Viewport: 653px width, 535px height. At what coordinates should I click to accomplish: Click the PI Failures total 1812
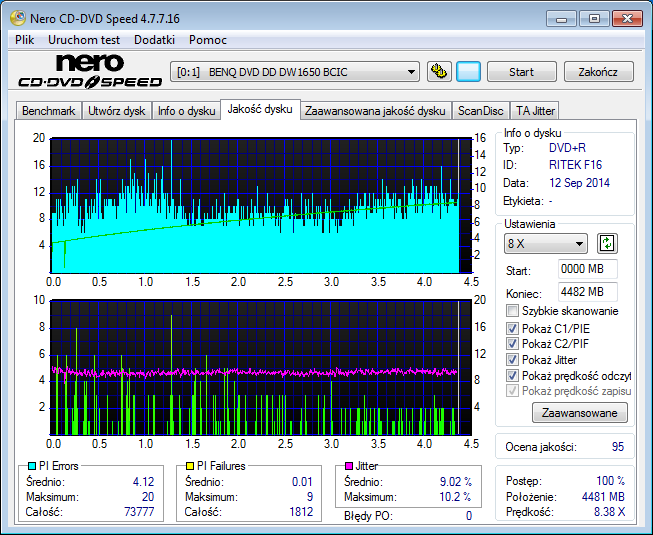[301, 512]
